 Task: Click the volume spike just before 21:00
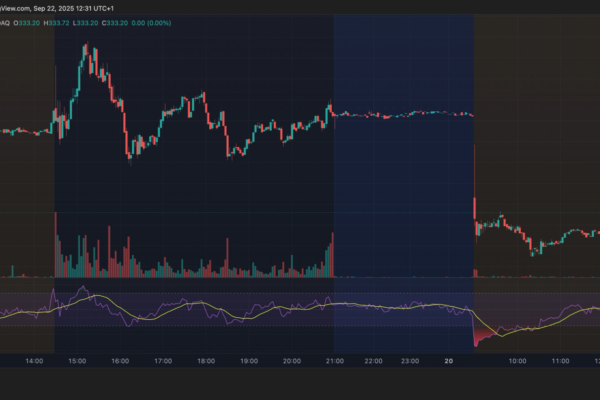[x=331, y=254]
